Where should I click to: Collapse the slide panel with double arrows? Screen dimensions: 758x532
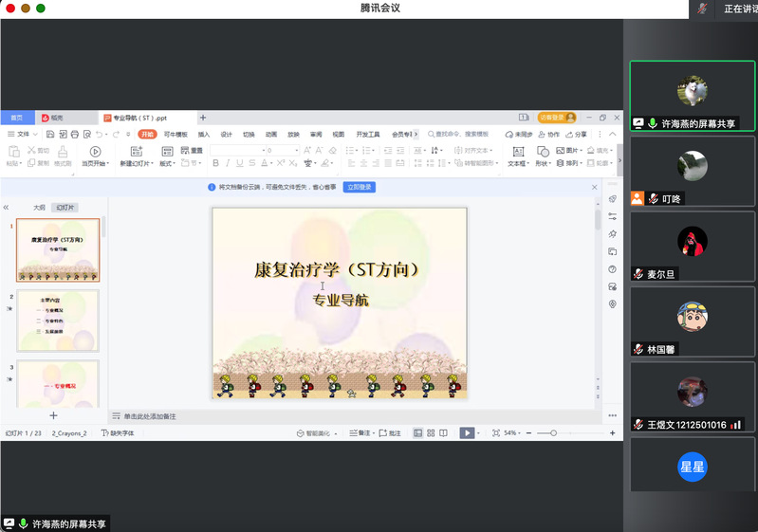click(7, 207)
